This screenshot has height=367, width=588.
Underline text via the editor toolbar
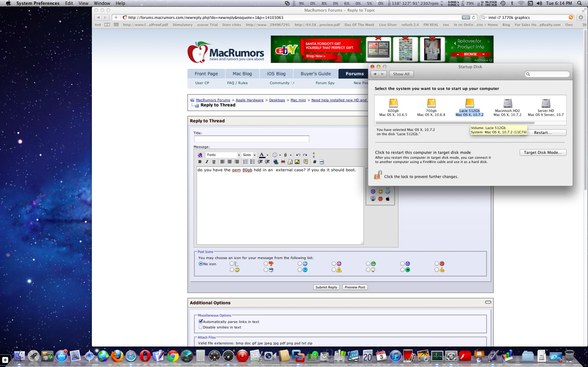(214, 162)
